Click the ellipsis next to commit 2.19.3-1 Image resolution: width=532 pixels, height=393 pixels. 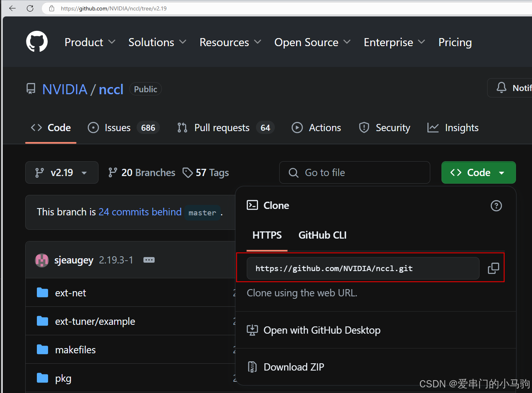point(149,260)
